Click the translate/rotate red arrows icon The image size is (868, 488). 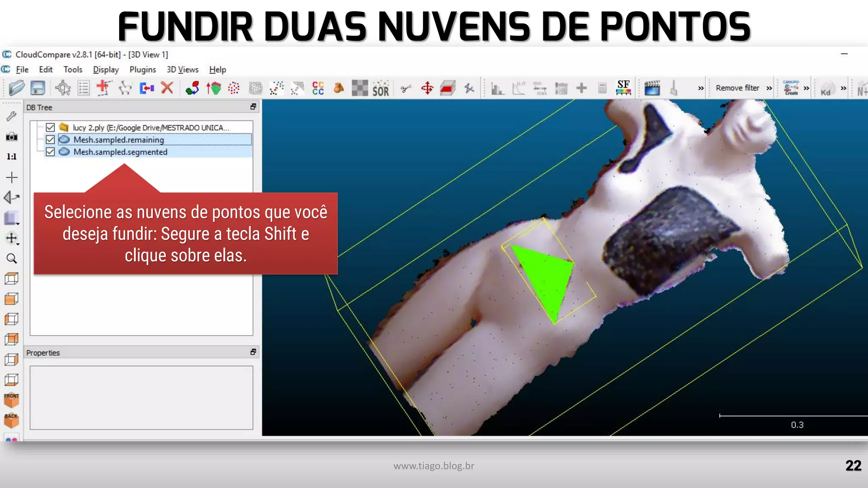click(x=427, y=88)
